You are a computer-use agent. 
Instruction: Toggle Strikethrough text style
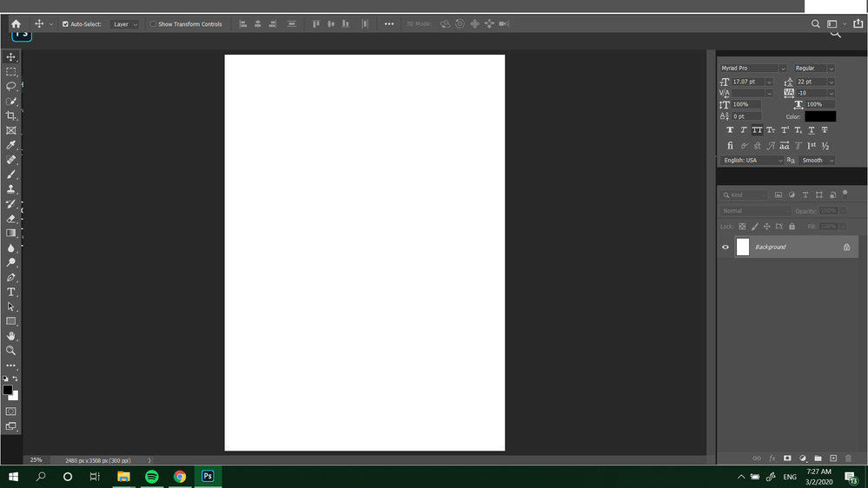pos(825,130)
